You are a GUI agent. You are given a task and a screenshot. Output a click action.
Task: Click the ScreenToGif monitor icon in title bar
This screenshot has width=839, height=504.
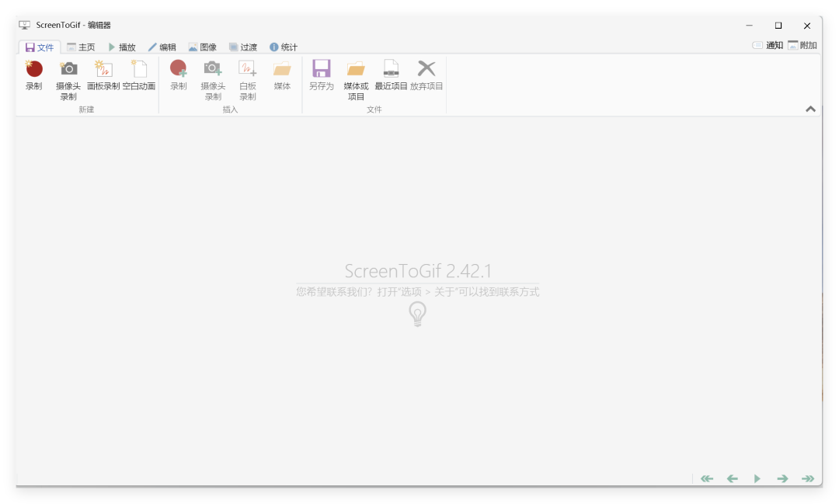pos(25,25)
